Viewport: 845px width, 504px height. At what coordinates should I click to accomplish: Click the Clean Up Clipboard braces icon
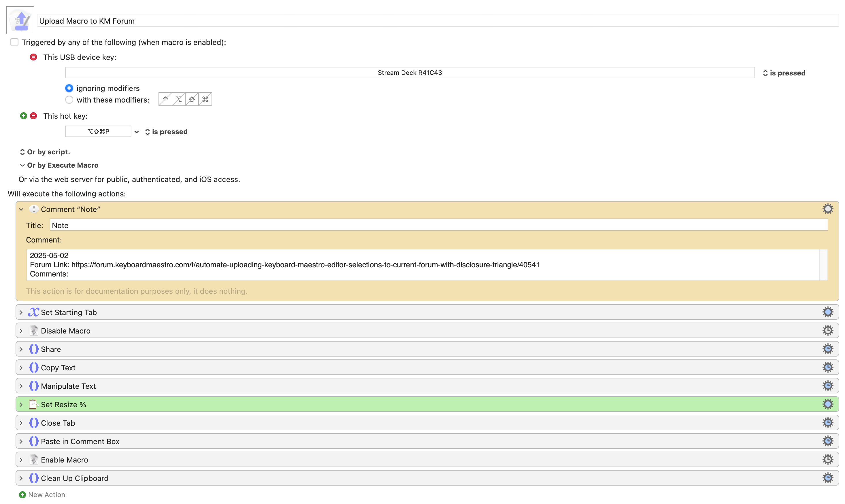pos(34,478)
